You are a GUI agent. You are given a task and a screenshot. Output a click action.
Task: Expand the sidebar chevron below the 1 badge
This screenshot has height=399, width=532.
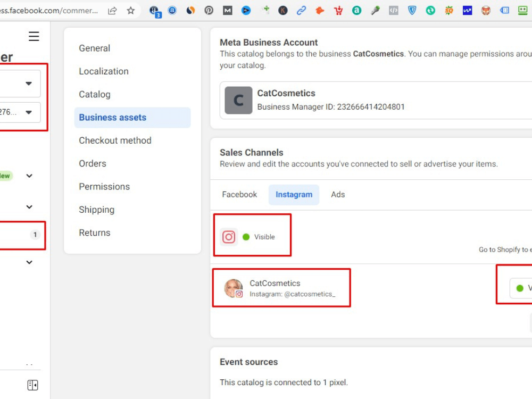[x=29, y=262]
